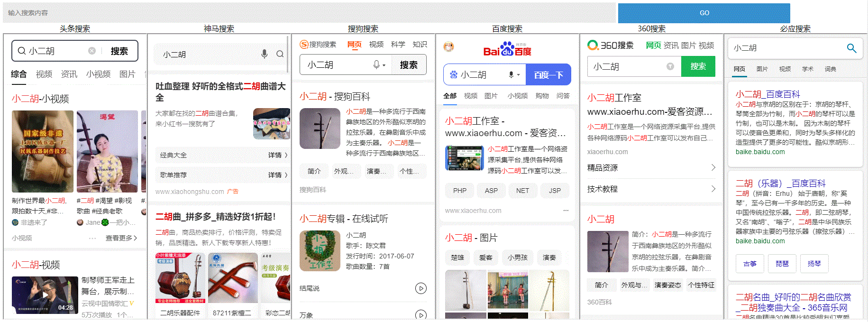This screenshot has height=322, width=868.
Task: Click the 简介 chip in Sogou Baike result
Action: tap(314, 171)
